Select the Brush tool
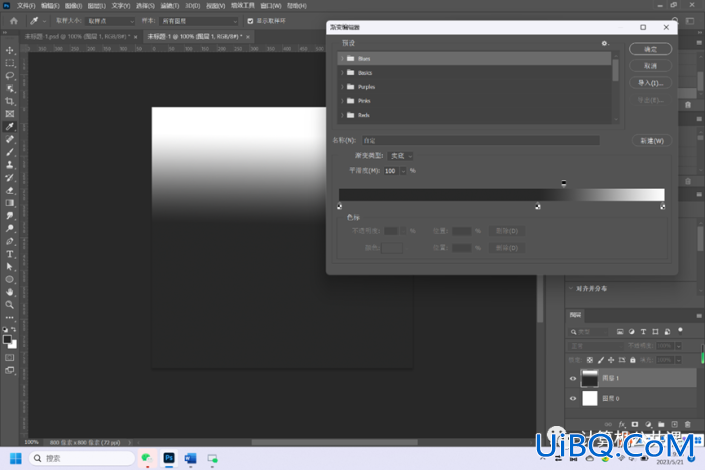 click(x=9, y=152)
